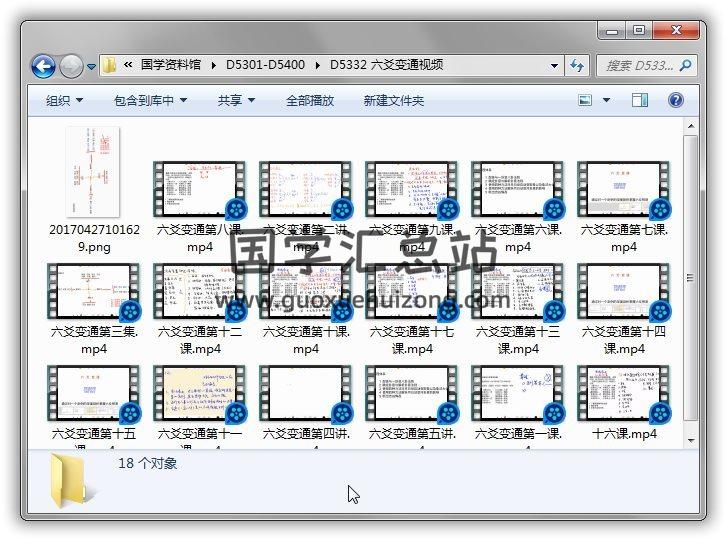Click the file name 六爻变通第六课.mp4
This screenshot has width=727, height=541.
pos(517,238)
